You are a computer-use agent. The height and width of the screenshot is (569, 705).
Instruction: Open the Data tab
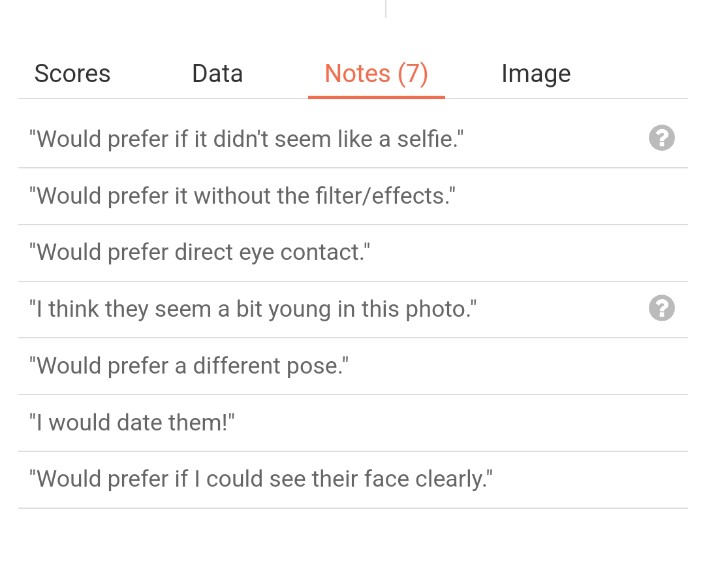coord(217,74)
